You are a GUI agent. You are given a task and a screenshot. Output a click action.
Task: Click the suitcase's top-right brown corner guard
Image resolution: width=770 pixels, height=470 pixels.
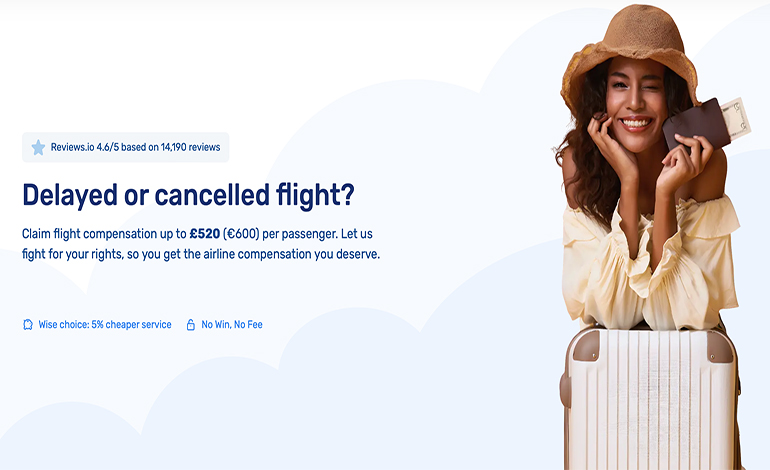pyautogui.click(x=720, y=346)
